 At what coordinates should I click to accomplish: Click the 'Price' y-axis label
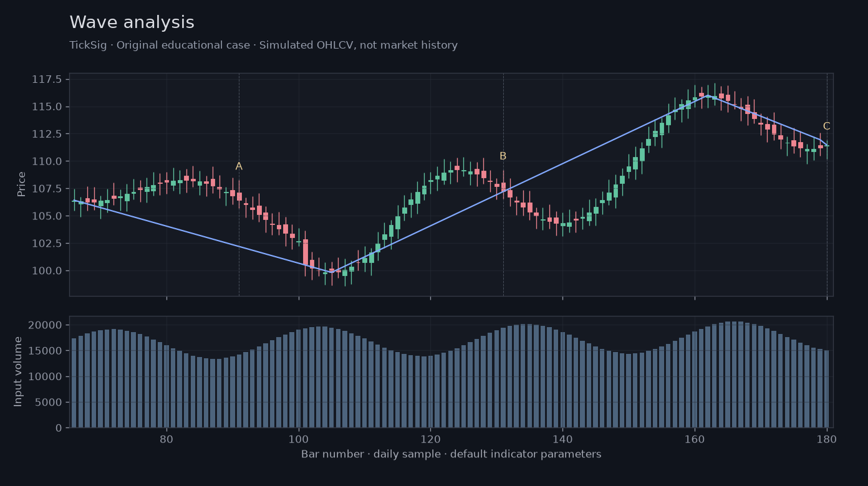tap(22, 184)
